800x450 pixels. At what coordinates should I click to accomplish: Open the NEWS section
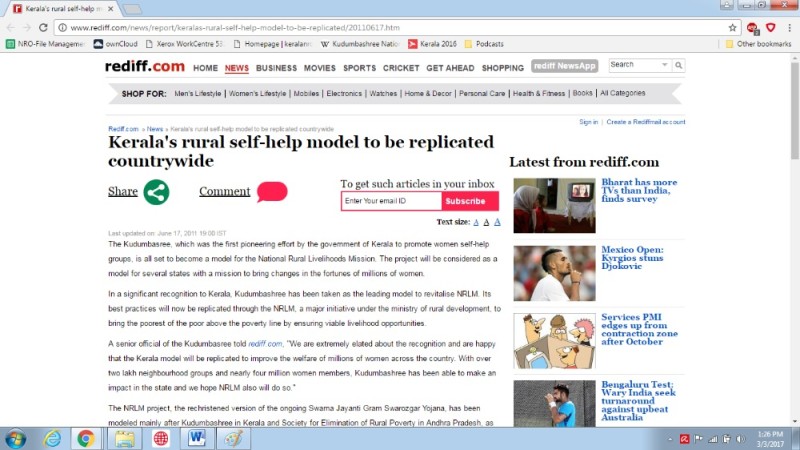tap(237, 68)
